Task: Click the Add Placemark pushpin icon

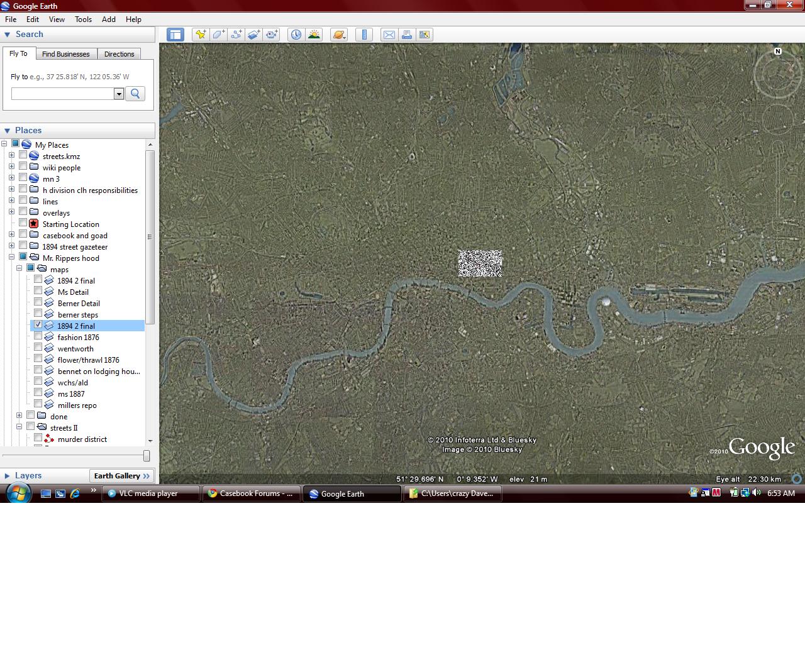Action: 201,35
